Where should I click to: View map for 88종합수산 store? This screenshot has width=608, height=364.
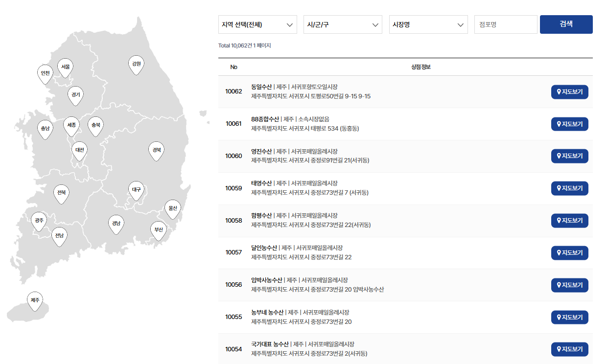tap(569, 124)
